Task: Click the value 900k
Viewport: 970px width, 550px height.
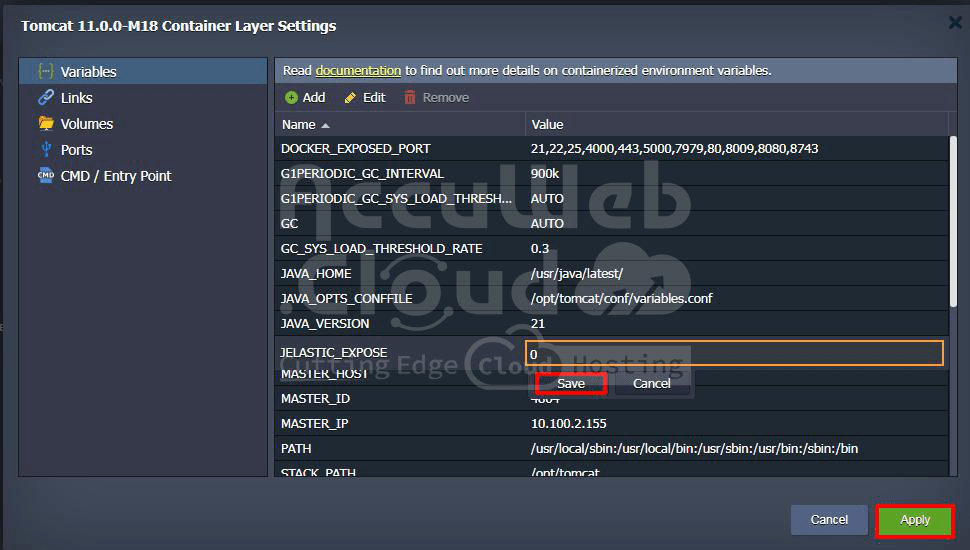Action: 544,173
